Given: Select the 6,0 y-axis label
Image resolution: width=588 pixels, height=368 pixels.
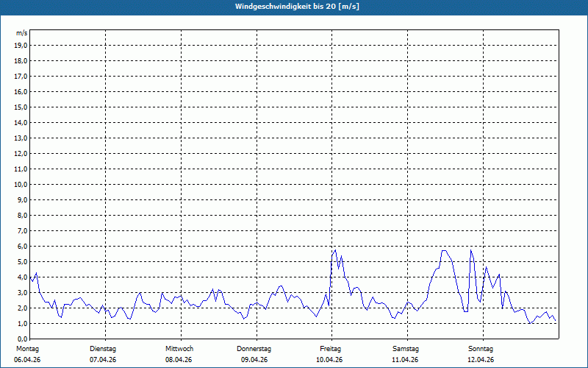Looking at the screenshot, I should pos(22,246).
